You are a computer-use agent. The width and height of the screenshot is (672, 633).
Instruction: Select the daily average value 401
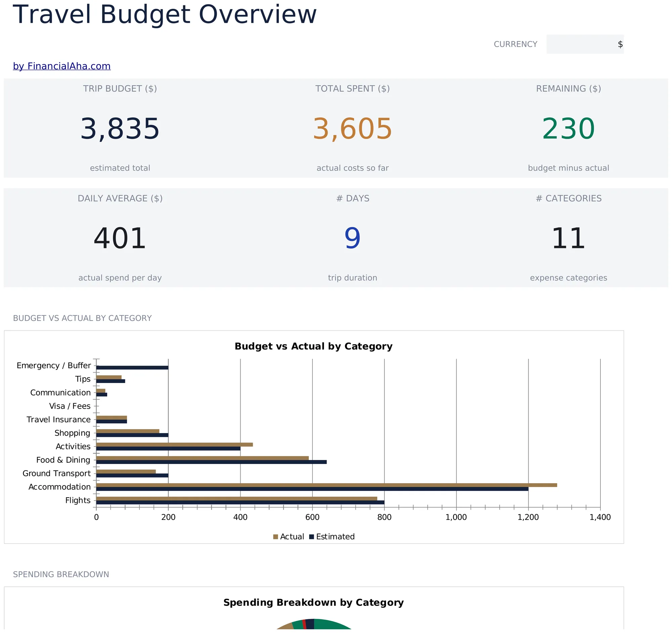coord(120,239)
